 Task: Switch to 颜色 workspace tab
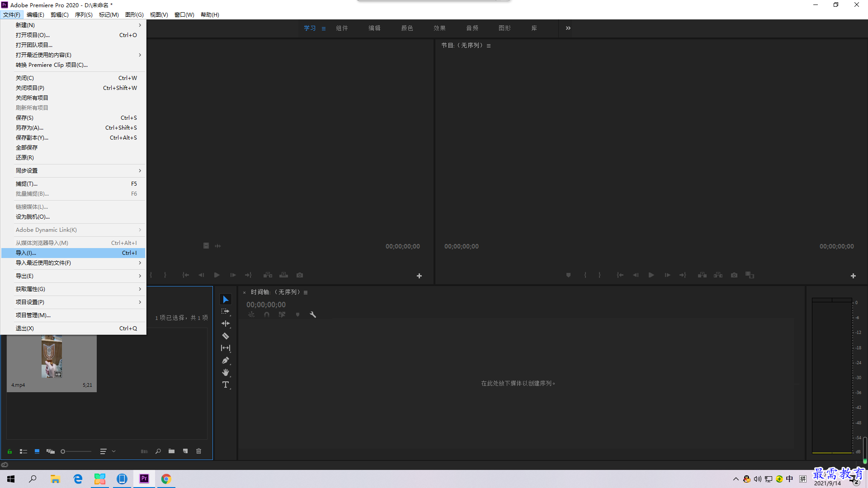tap(407, 28)
